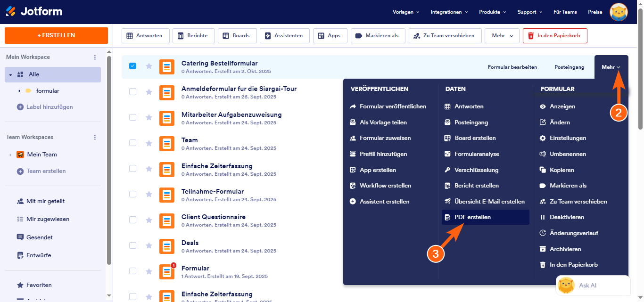Choose Prefill hinzufügen option
This screenshot has height=302, width=644.
(x=378, y=154)
